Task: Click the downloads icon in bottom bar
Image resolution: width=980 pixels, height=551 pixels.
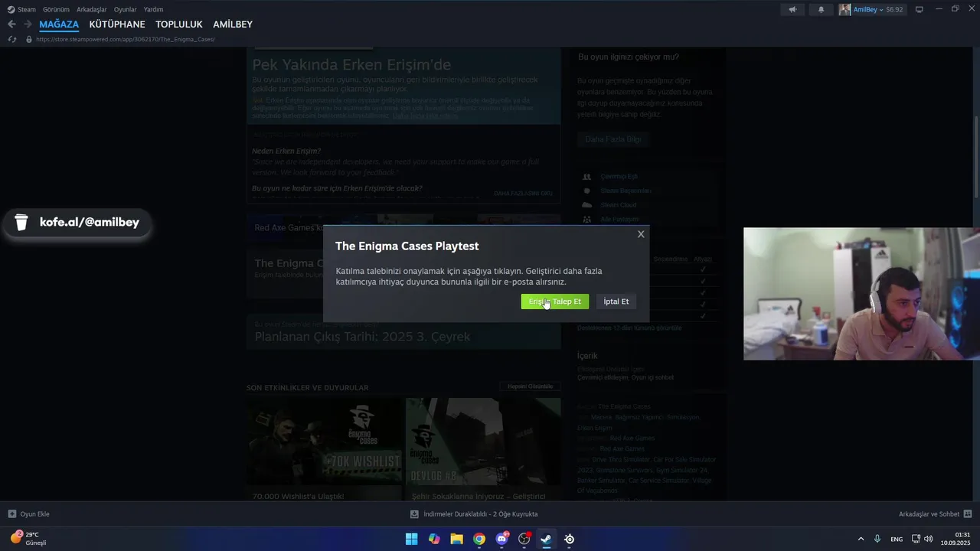Action: [414, 514]
